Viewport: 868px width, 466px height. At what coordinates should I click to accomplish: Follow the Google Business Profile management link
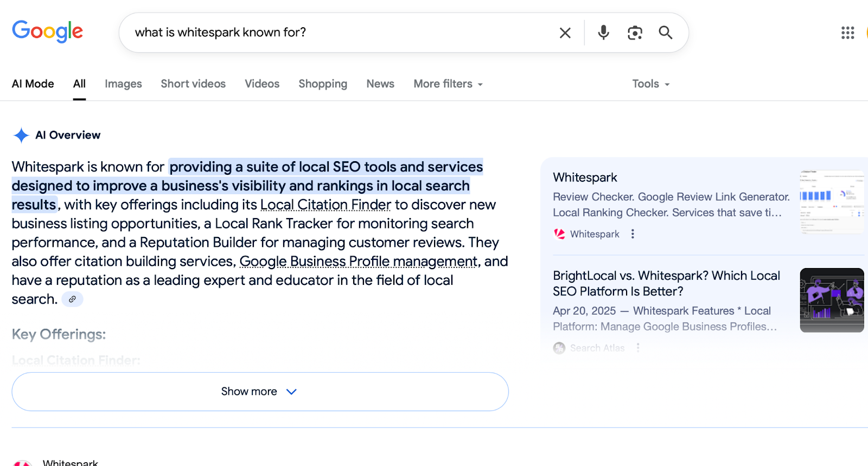pyautogui.click(x=359, y=261)
